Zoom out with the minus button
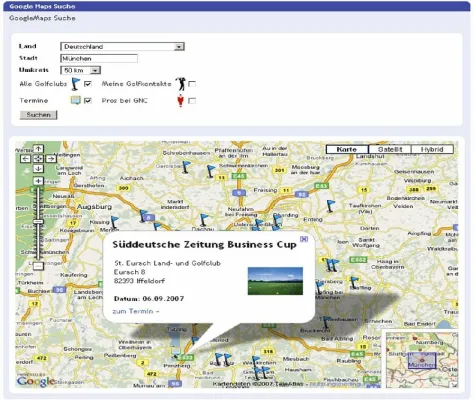The image size is (474, 400). (x=38, y=266)
